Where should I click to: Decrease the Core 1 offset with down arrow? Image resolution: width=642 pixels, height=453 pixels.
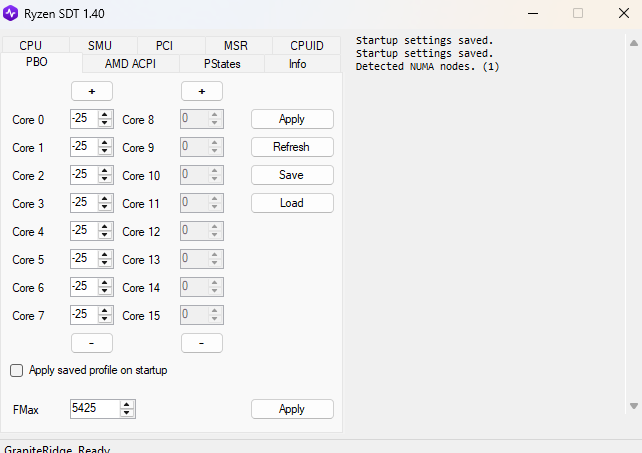pyautogui.click(x=105, y=151)
